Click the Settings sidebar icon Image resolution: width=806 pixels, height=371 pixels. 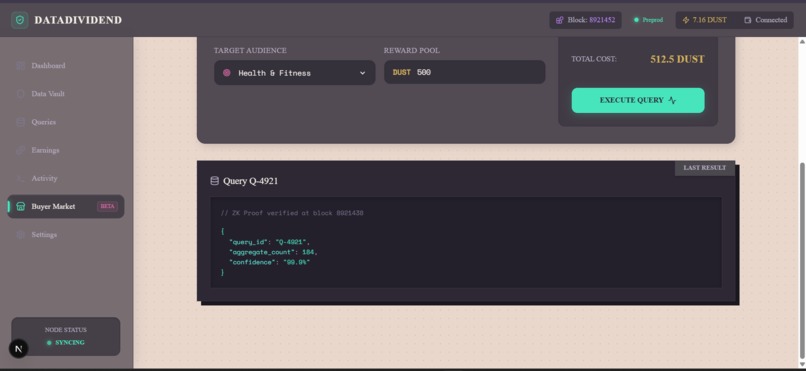click(x=21, y=235)
